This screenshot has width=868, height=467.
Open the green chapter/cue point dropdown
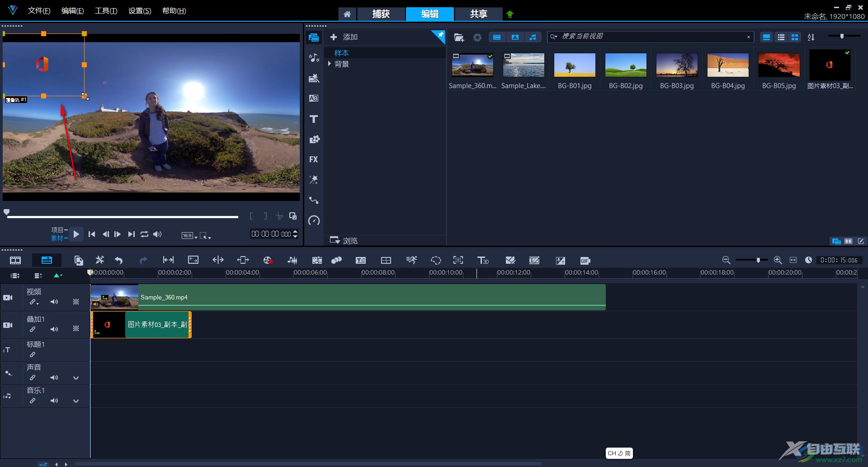[x=58, y=275]
